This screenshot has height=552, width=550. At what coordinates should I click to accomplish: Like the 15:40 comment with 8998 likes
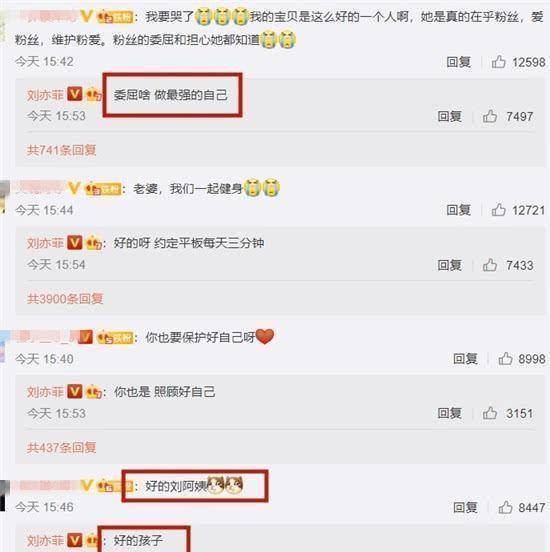505,359
